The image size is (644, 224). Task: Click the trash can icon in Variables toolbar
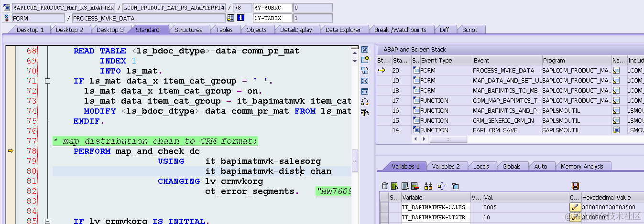(385, 186)
